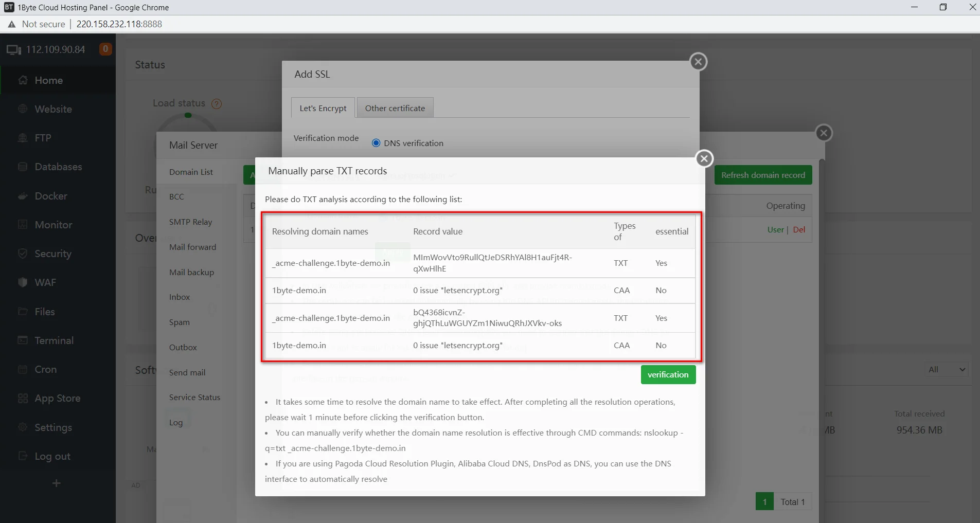Click the Load status help question icon
The image size is (980, 523).
point(217,104)
